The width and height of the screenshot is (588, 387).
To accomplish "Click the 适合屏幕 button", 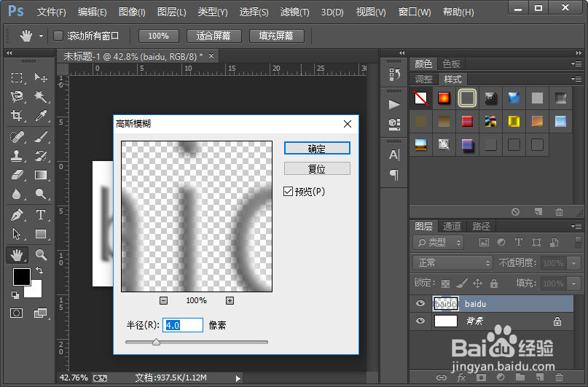I will tap(213, 36).
